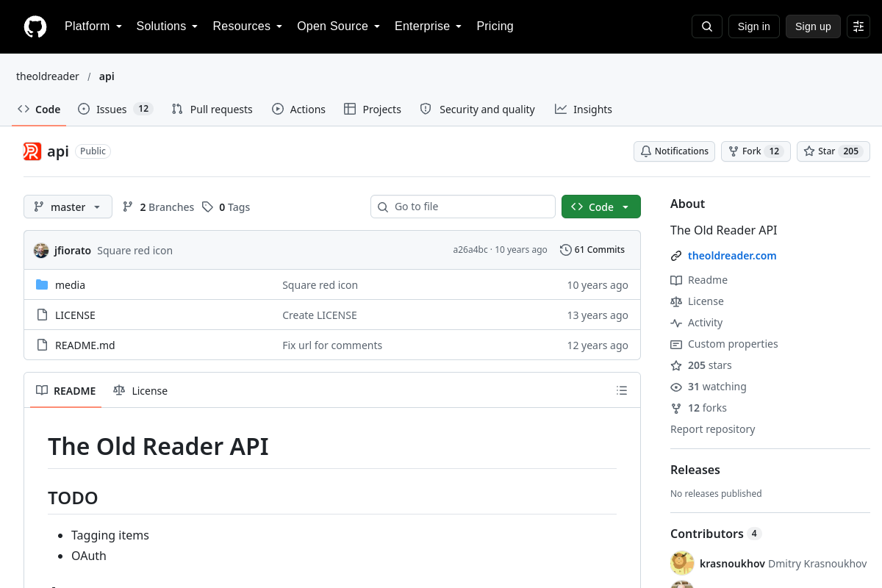
Task: Open the README outline icon
Action: (622, 390)
